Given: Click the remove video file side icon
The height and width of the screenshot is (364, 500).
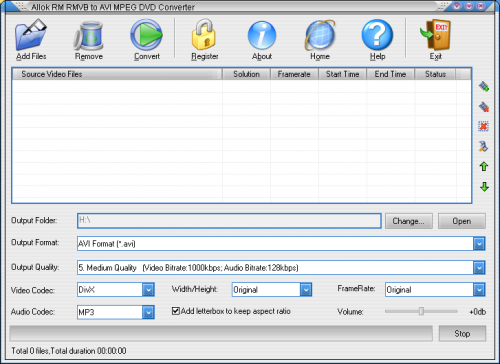Looking at the screenshot, I should pyautogui.click(x=484, y=107).
